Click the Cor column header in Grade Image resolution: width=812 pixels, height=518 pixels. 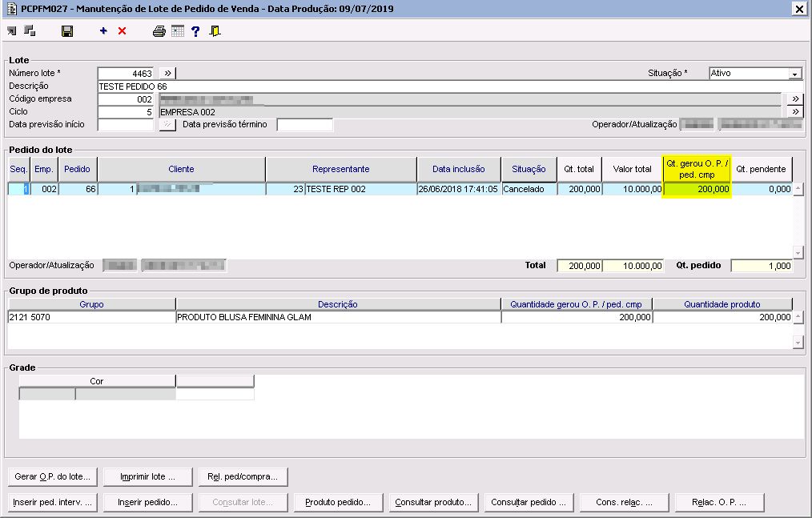coord(97,381)
